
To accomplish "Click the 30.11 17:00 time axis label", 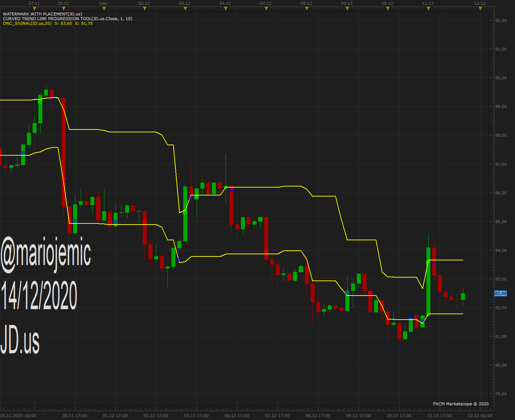I will click(75, 416).
